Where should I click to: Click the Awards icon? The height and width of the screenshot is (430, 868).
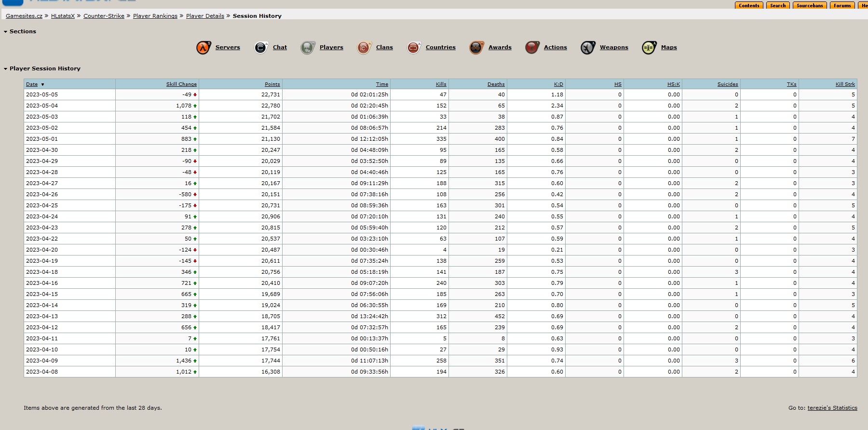(476, 48)
